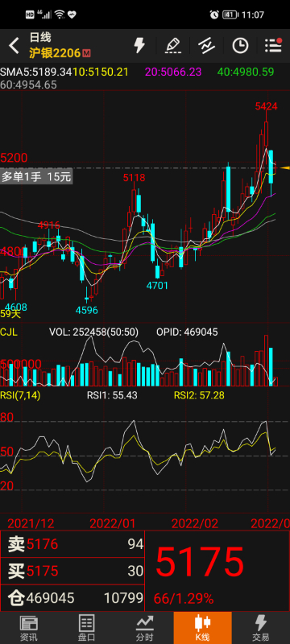Tap the orange price marker arrow

284,168
